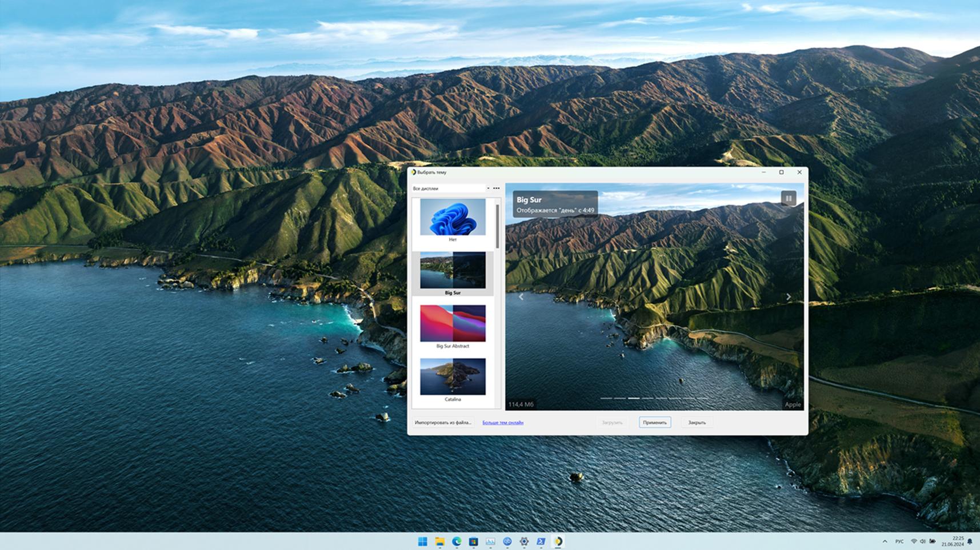Open File Explorer from the taskbar
This screenshot has height=550, width=980.
[439, 541]
